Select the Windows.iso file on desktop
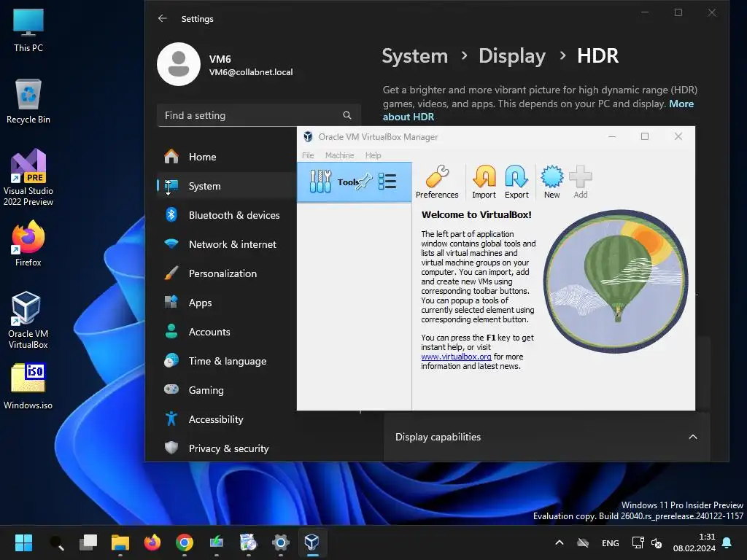Viewport: 747px width, 560px height. coord(28,386)
